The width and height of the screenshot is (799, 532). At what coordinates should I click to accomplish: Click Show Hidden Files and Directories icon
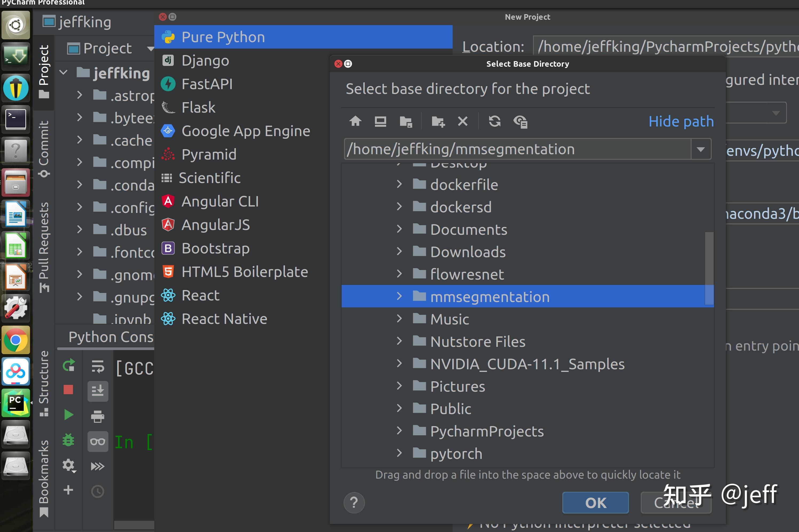(520, 121)
